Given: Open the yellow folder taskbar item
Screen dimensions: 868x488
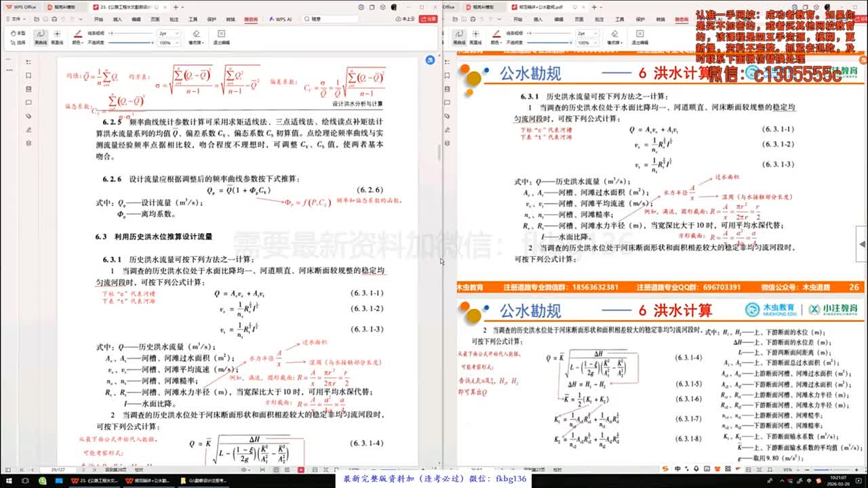Looking at the screenshot, I should [x=203, y=481].
